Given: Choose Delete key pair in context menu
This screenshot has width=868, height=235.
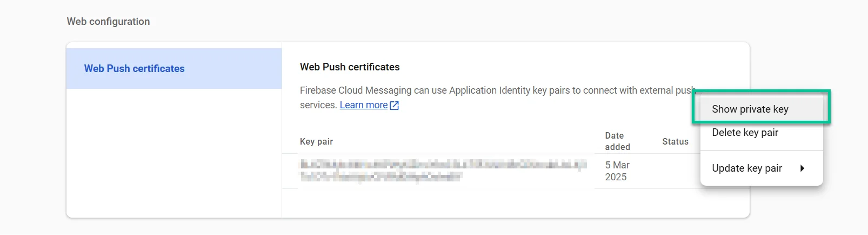Looking at the screenshot, I should [x=745, y=133].
